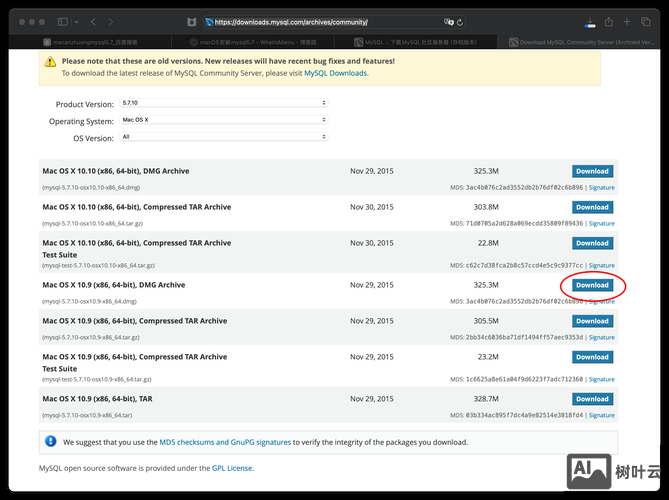Screen dimensions: 669x500
Task: Open the tab overview icon
Action: click(x=646, y=21)
